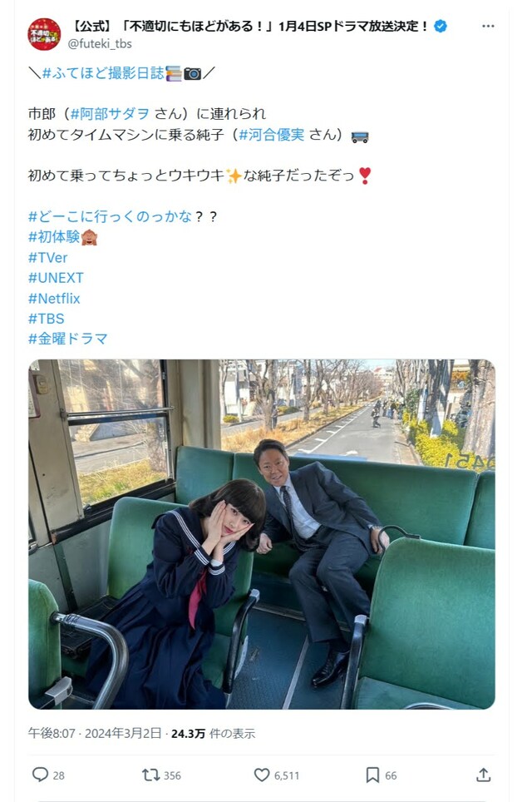Open hashtag #金曜ドラマ
The width and height of the screenshot is (532, 802).
pyautogui.click(x=68, y=339)
